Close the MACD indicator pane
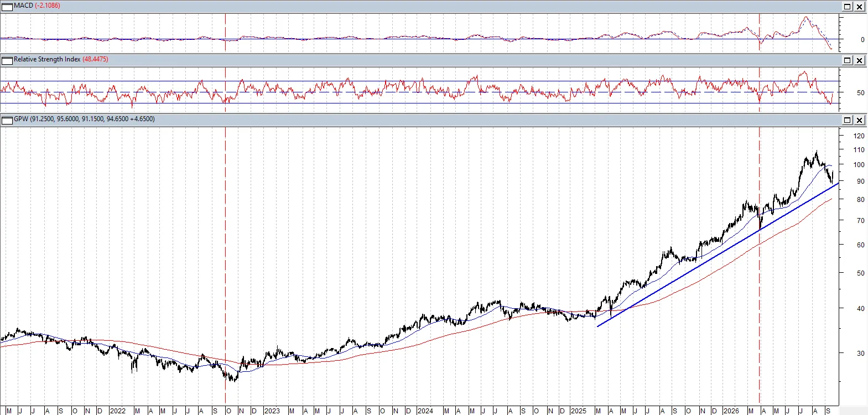The width and height of the screenshot is (868, 415). pyautogui.click(x=860, y=7)
